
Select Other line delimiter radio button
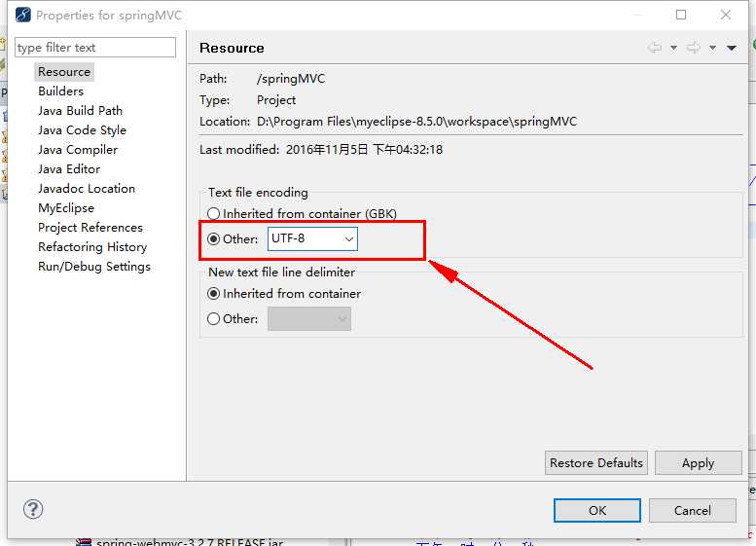click(x=233, y=319)
